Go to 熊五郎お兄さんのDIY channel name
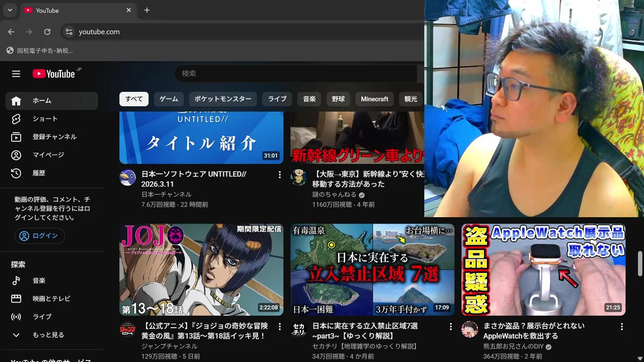The height and width of the screenshot is (362, 644). [513, 346]
